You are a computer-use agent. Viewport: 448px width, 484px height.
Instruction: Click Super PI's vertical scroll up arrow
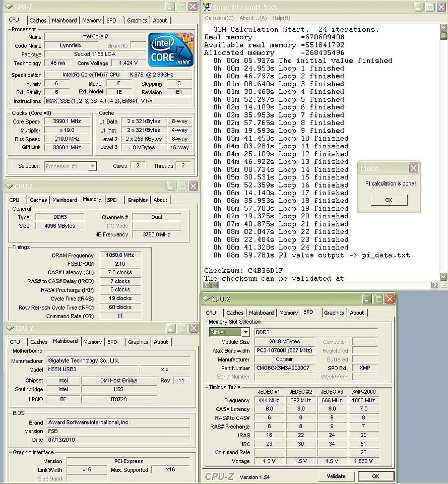443,27
